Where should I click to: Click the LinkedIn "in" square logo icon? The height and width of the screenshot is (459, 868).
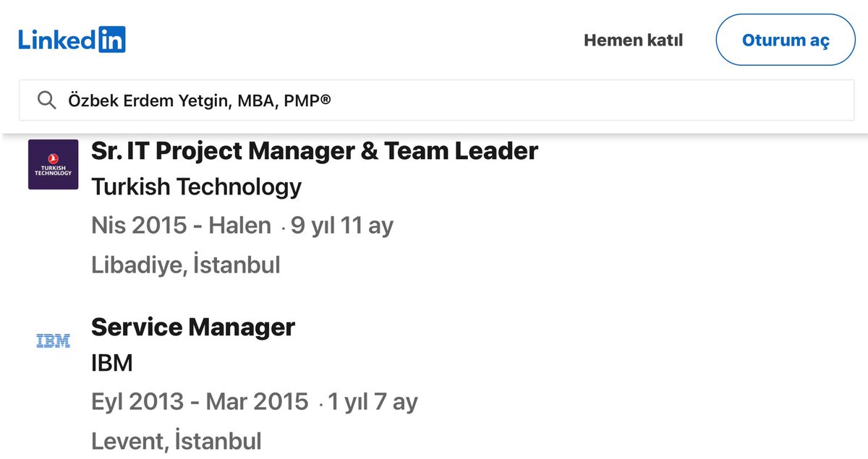[x=111, y=39]
